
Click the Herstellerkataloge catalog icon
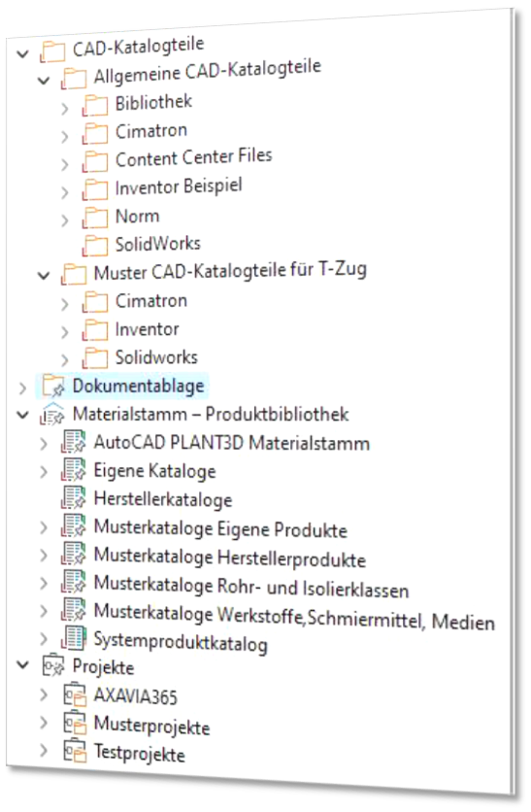[x=74, y=497]
